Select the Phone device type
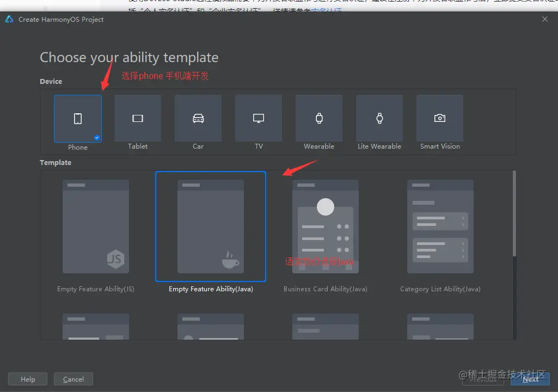The image size is (558, 392). click(78, 119)
